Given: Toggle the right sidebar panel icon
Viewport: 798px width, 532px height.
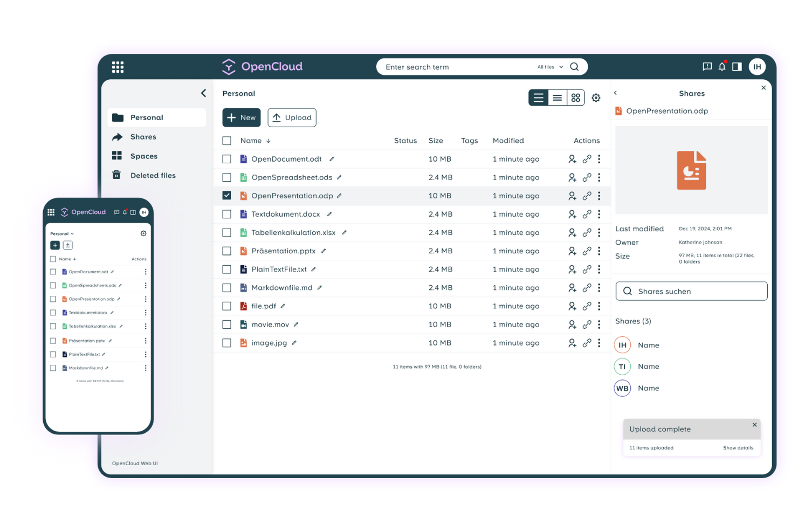Looking at the screenshot, I should (737, 67).
